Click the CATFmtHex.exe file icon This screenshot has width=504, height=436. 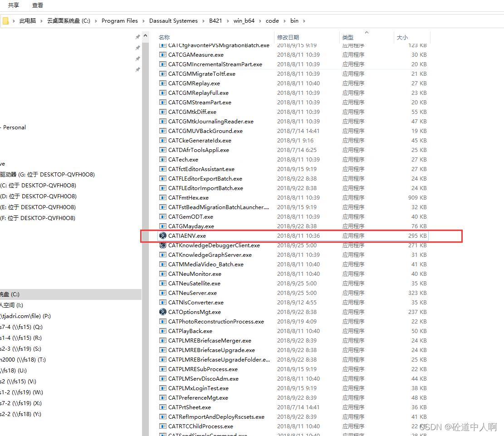[x=163, y=197]
